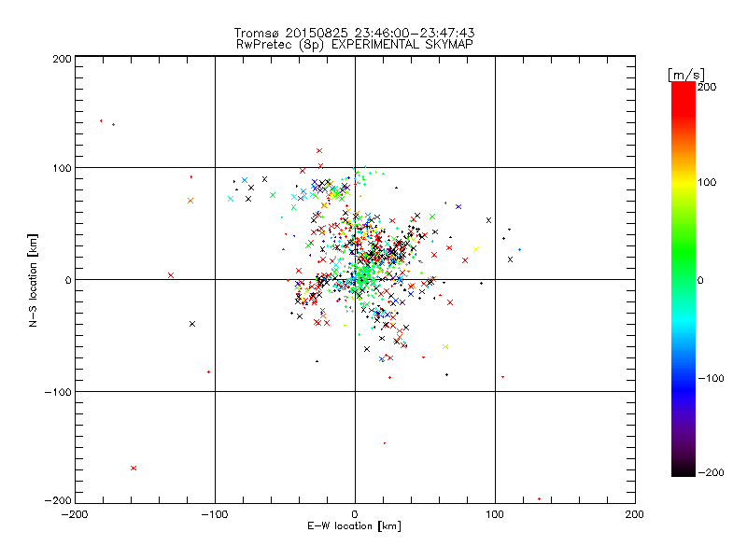This screenshot has height=560, width=747.
Task: Click the y-axis tick label "-100"
Action: [x=58, y=392]
